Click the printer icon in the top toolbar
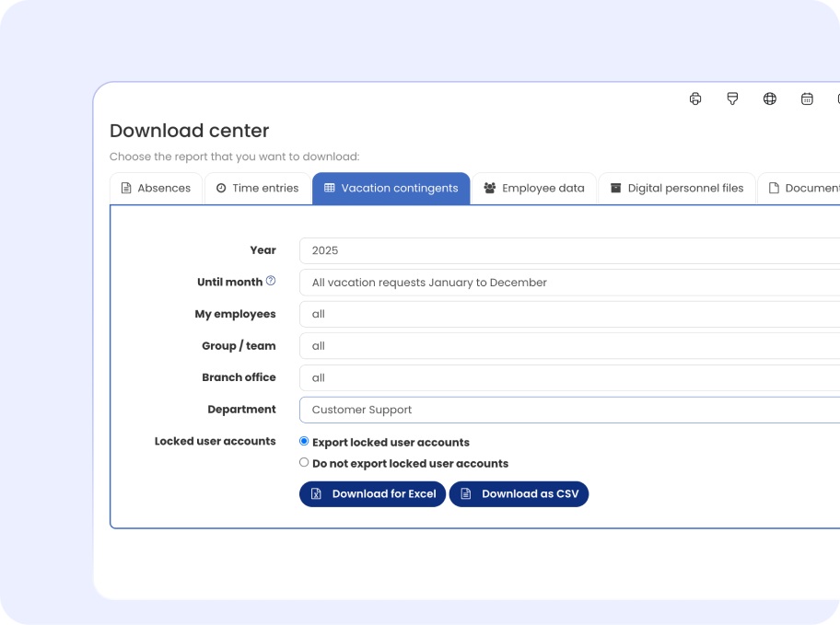This screenshot has height=625, width=840. (x=695, y=98)
